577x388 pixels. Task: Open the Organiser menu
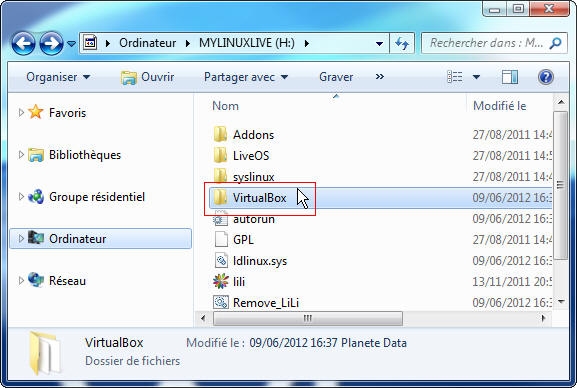(58, 77)
